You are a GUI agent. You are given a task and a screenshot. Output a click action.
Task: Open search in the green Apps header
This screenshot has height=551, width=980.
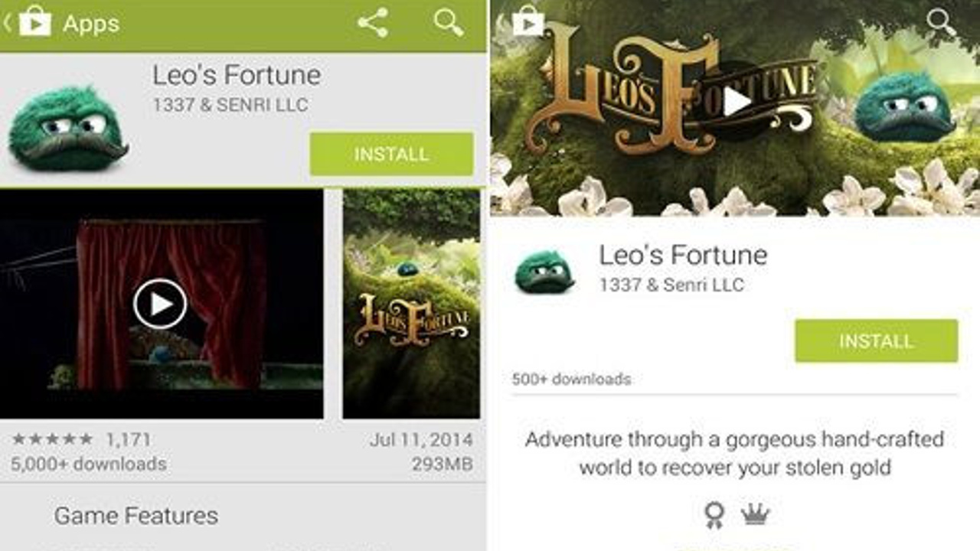click(x=449, y=22)
